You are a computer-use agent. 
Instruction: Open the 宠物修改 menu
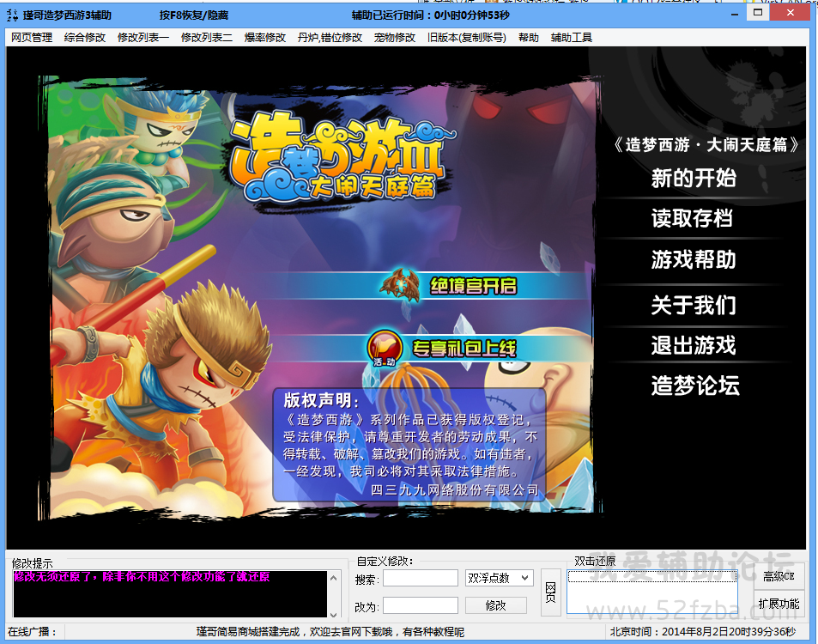click(x=394, y=38)
